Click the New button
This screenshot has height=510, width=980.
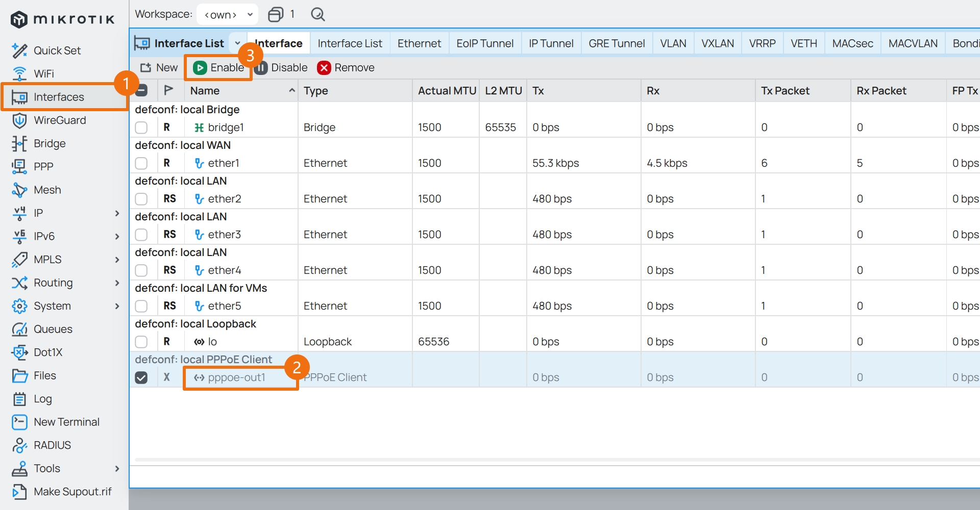coord(159,67)
